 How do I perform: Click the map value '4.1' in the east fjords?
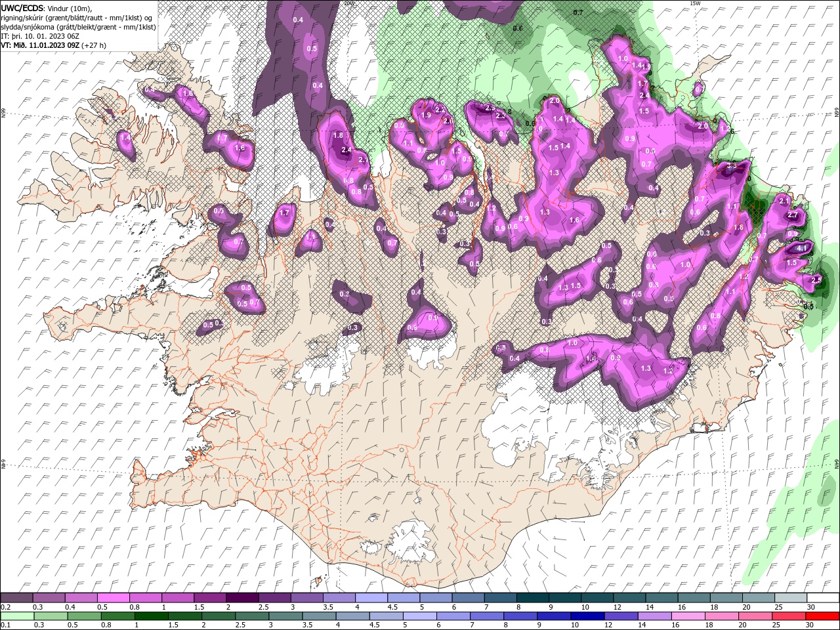point(802,249)
